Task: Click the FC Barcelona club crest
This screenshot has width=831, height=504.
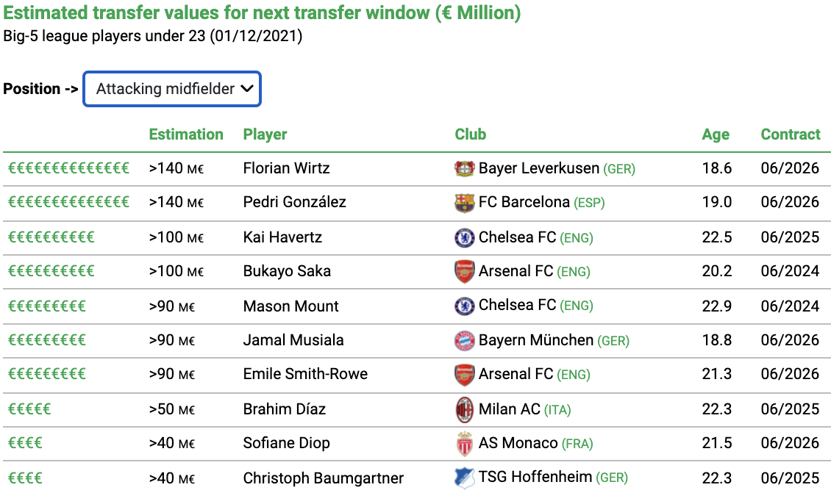Action: 465,202
